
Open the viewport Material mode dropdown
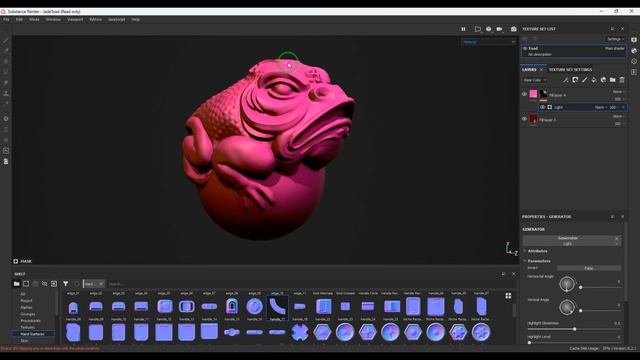point(489,42)
